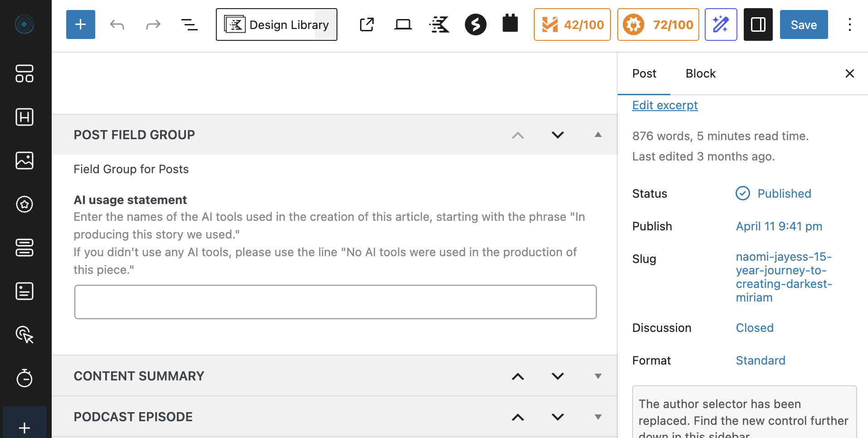Open the stopwatch icon in the left sidebar
This screenshot has height=438, width=868.
coord(24,378)
